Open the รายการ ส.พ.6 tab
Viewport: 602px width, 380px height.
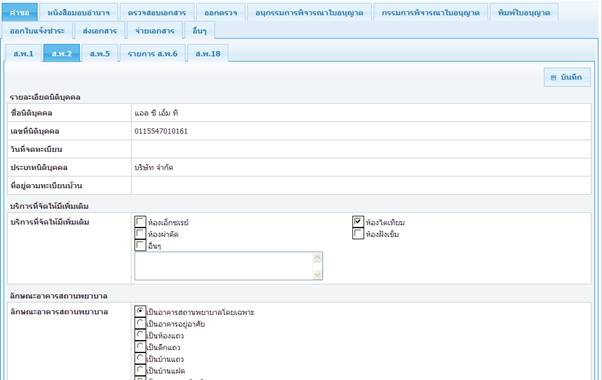pos(153,53)
